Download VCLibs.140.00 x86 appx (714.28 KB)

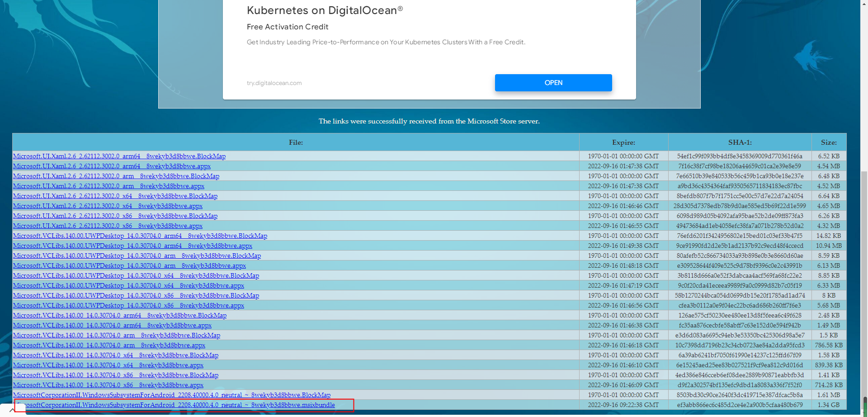[108, 385]
